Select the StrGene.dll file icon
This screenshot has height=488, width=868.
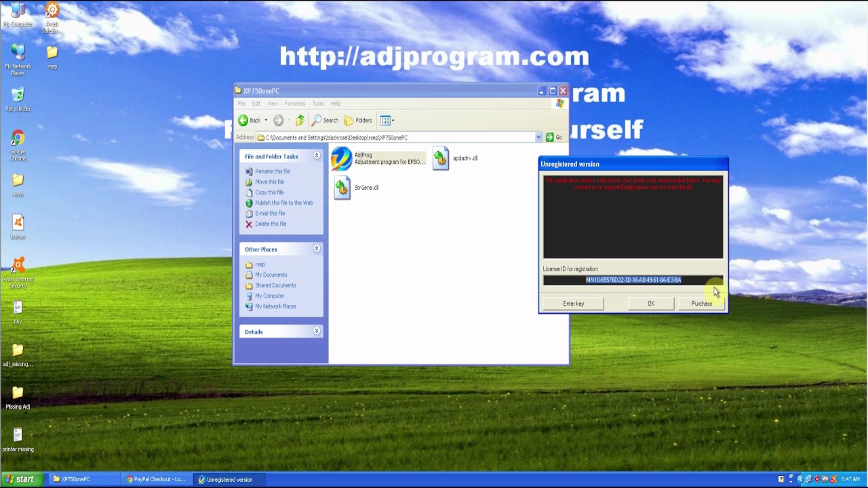pos(342,188)
